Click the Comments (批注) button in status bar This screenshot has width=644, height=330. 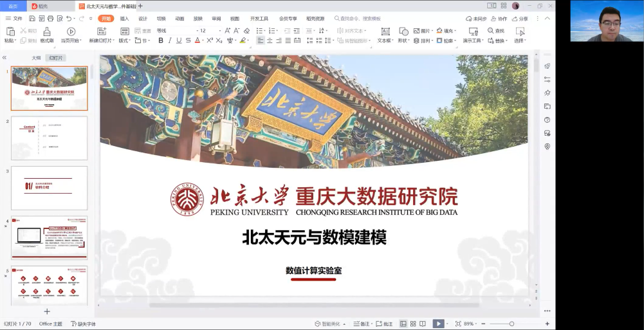coord(385,324)
